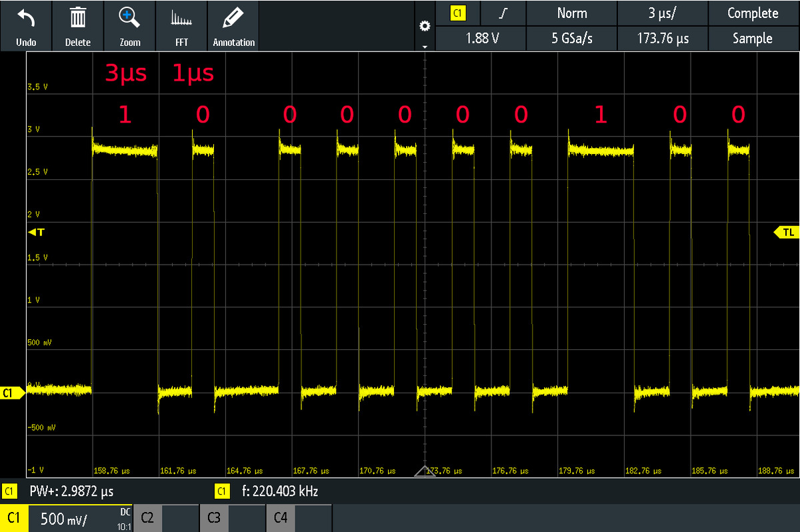800x532 pixels.
Task: Click the Delete trash can icon
Action: pos(78,19)
